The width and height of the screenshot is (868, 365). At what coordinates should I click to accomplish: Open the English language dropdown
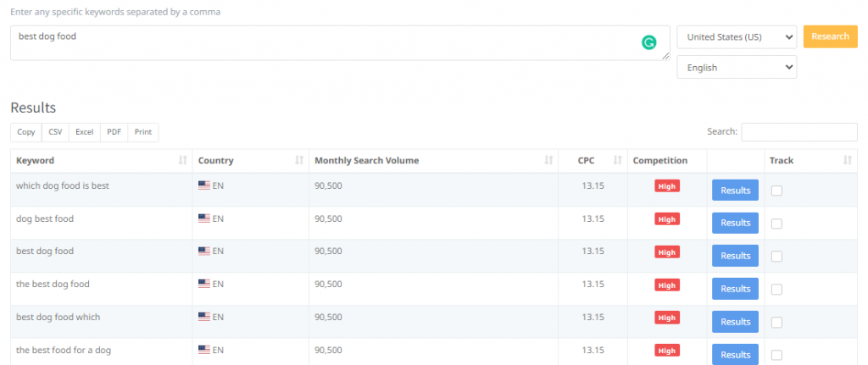[736, 67]
